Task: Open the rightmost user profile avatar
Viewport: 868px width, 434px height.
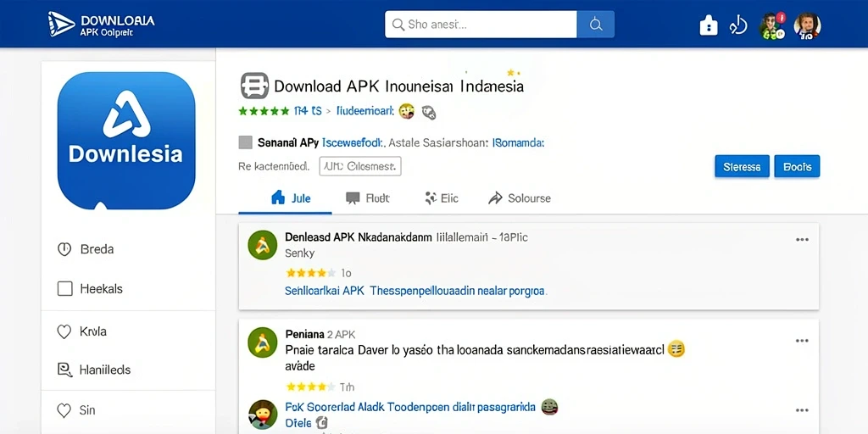Action: pyautogui.click(x=807, y=25)
